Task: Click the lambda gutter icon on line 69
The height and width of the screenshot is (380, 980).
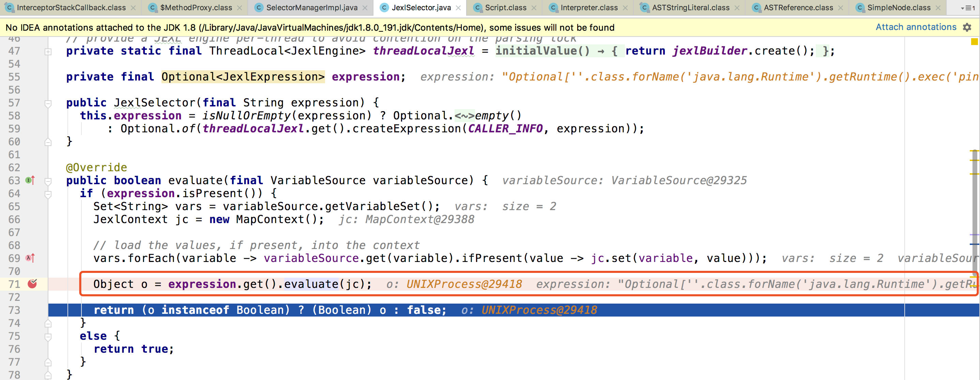Action: coord(30,258)
